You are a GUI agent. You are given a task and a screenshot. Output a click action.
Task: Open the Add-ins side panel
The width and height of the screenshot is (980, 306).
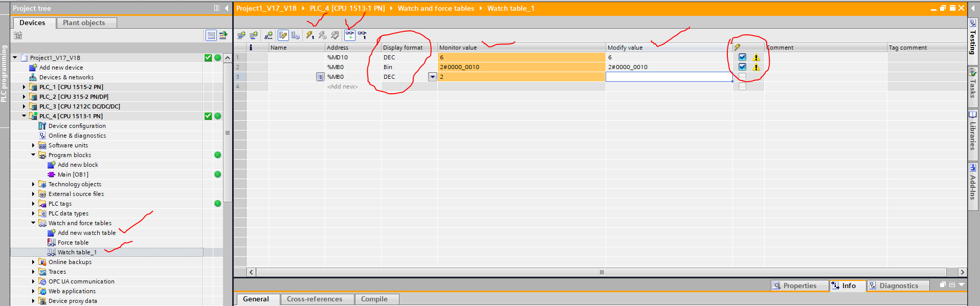[973, 187]
